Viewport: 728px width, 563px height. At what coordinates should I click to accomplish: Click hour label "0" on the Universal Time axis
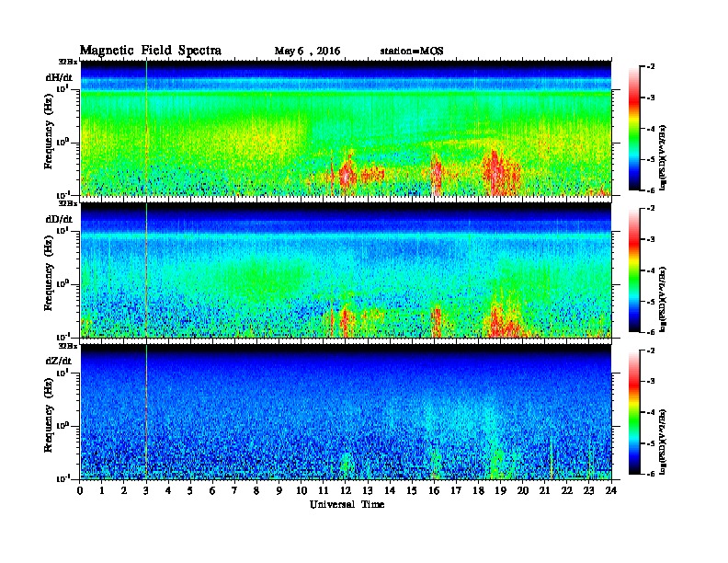(x=80, y=490)
